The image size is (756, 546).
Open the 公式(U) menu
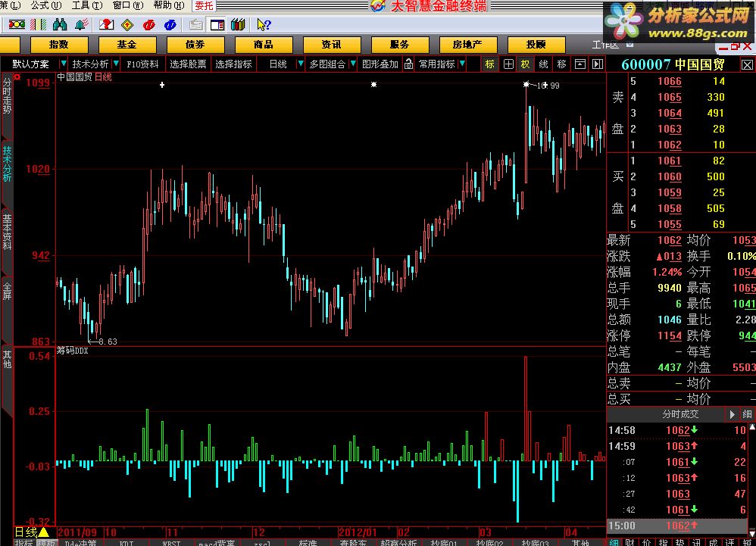click(45, 5)
